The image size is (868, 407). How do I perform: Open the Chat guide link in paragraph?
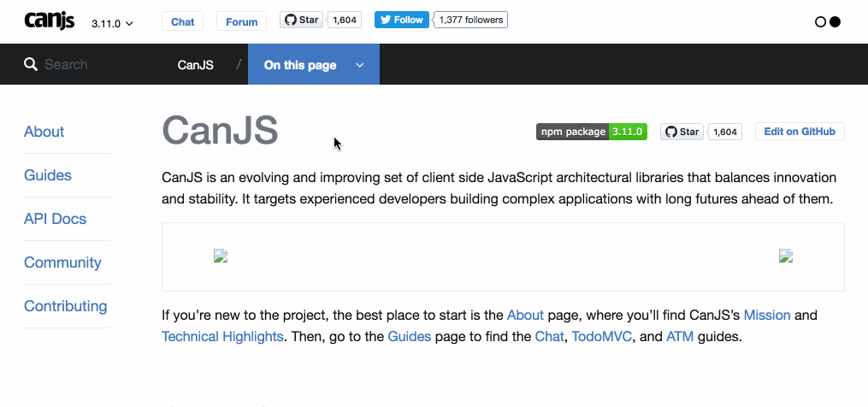549,337
